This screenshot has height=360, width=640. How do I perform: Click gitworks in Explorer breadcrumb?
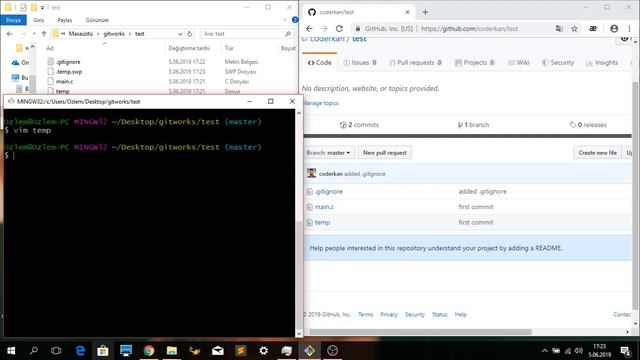click(x=114, y=34)
